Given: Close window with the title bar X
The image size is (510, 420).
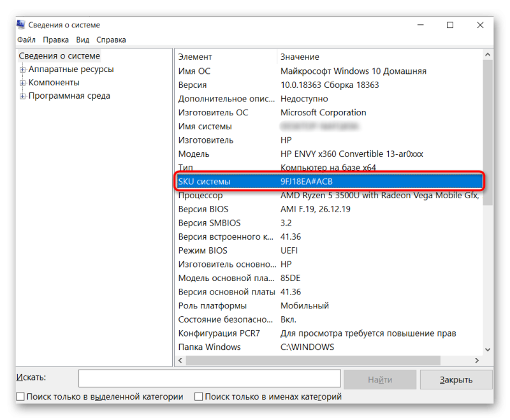Looking at the screenshot, I should pyautogui.click(x=480, y=25).
